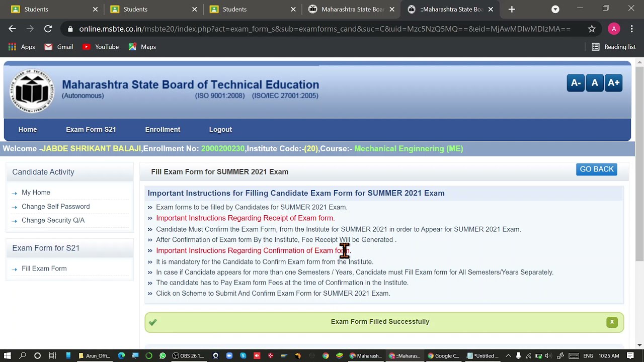
Task: Click the GO BACK button
Action: click(597, 169)
